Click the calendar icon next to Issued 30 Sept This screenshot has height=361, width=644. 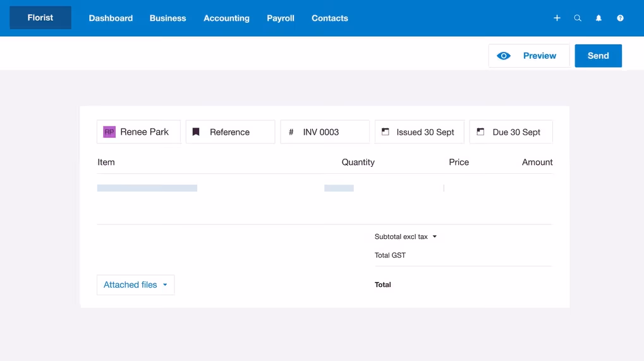click(x=386, y=132)
